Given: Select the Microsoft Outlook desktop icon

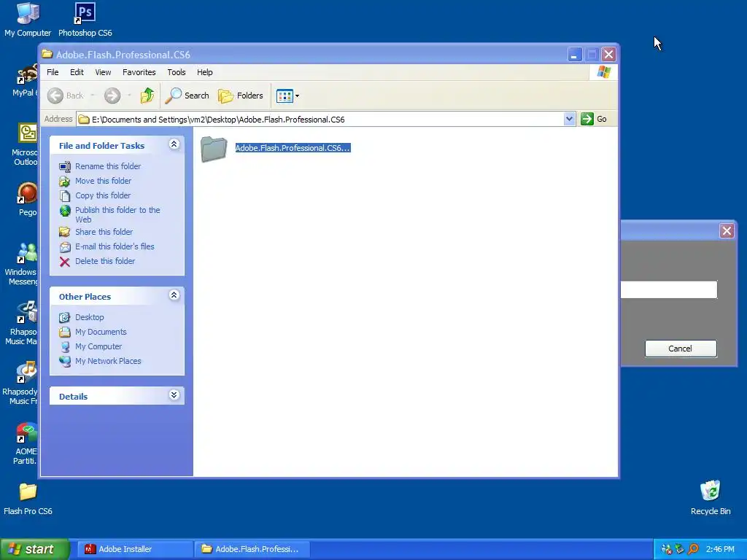Looking at the screenshot, I should [26, 145].
